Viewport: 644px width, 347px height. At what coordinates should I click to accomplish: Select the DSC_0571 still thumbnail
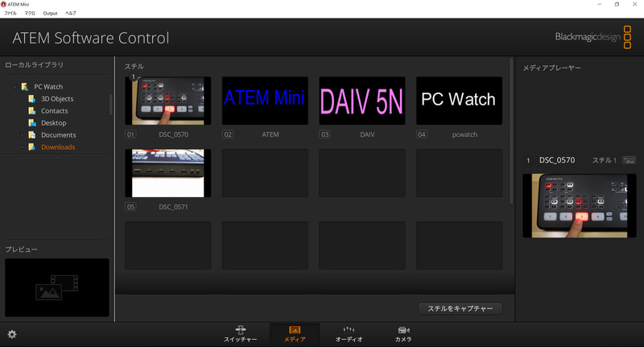tap(168, 173)
